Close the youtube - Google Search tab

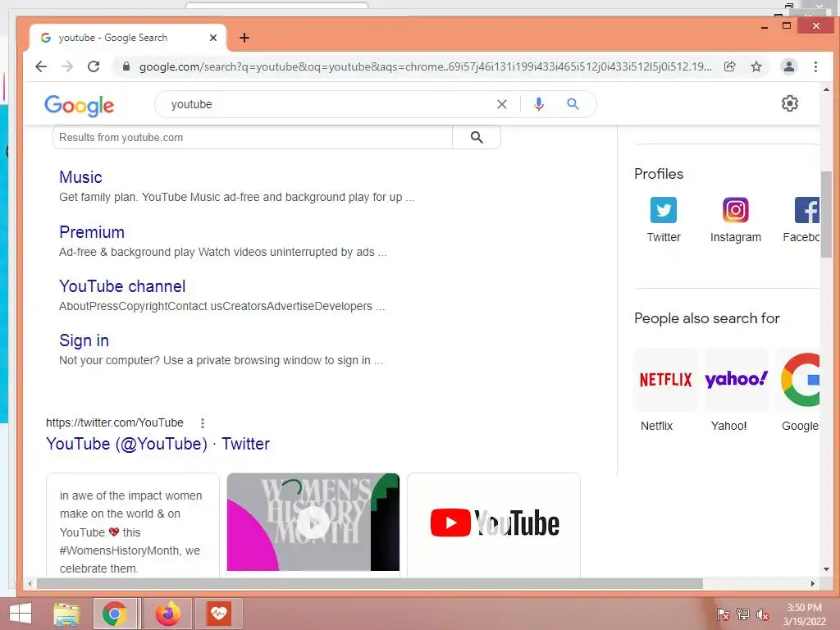tap(213, 38)
